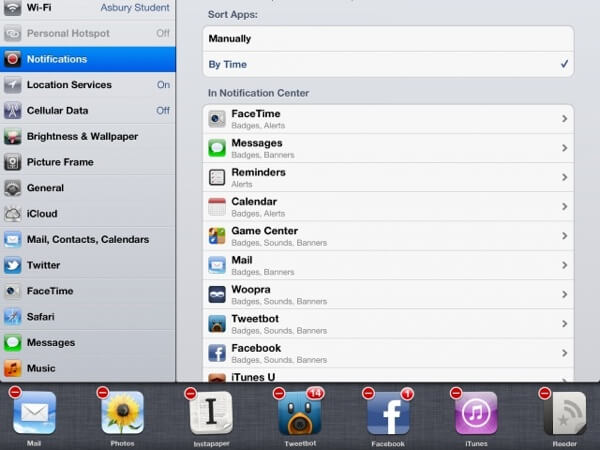Open Cellular Data settings
Viewport: 600px width, 450px height.
(x=88, y=111)
